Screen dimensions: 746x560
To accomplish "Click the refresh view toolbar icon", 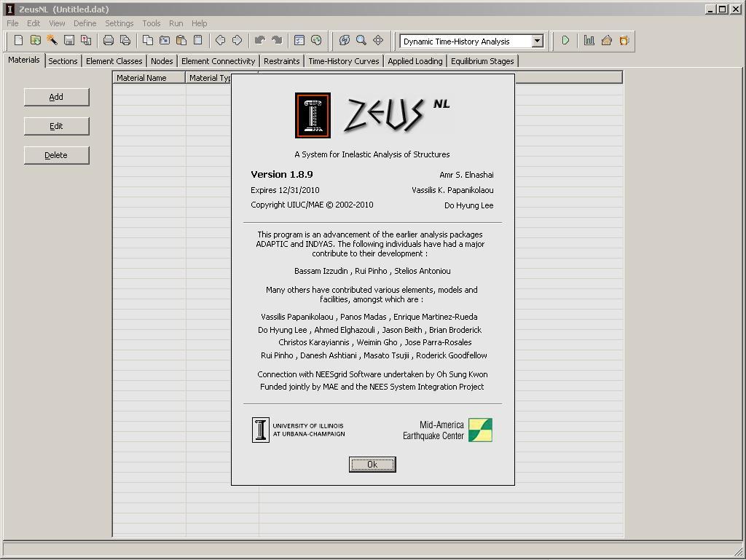I will [x=345, y=40].
